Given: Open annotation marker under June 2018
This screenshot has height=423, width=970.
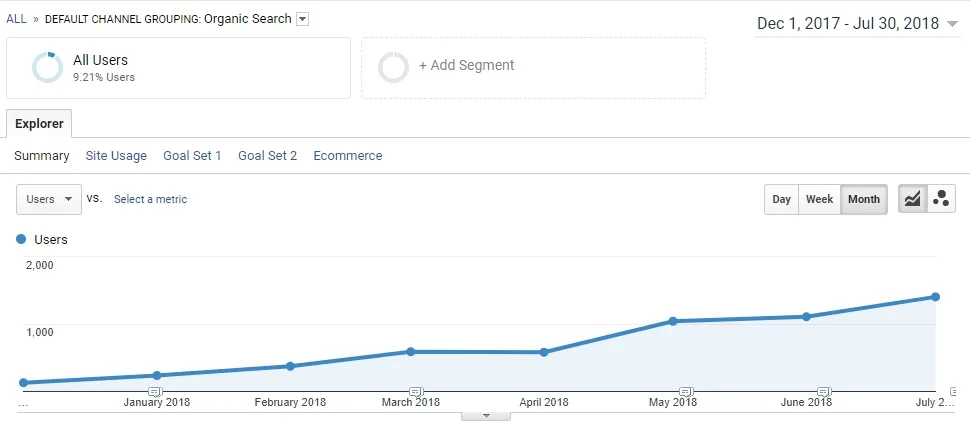Looking at the screenshot, I should (823, 391).
